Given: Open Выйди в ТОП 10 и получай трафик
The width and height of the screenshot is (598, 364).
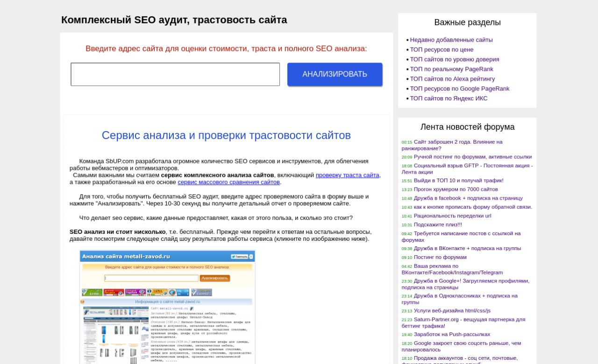Looking at the screenshot, I should click(x=459, y=181).
